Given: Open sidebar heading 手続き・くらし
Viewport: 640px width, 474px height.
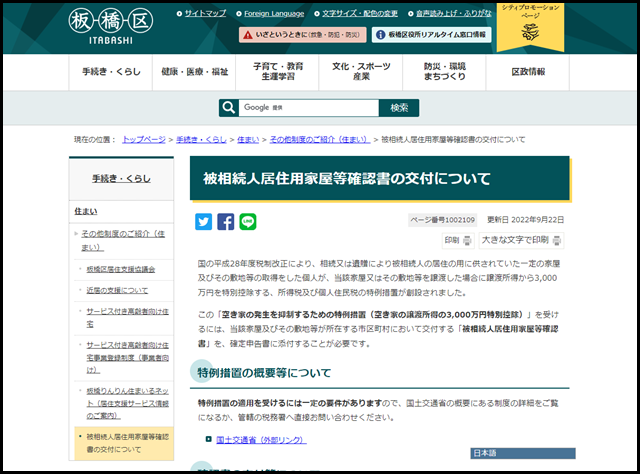Looking at the screenshot, I should [121, 179].
